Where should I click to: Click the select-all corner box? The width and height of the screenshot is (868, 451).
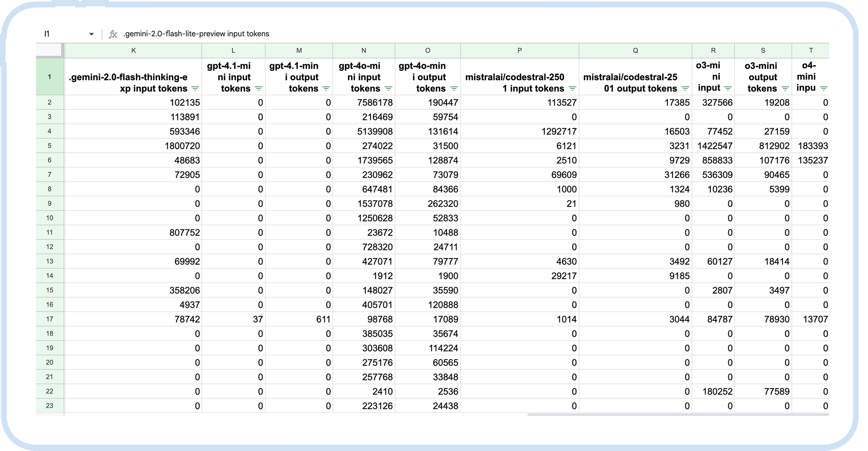(x=50, y=50)
